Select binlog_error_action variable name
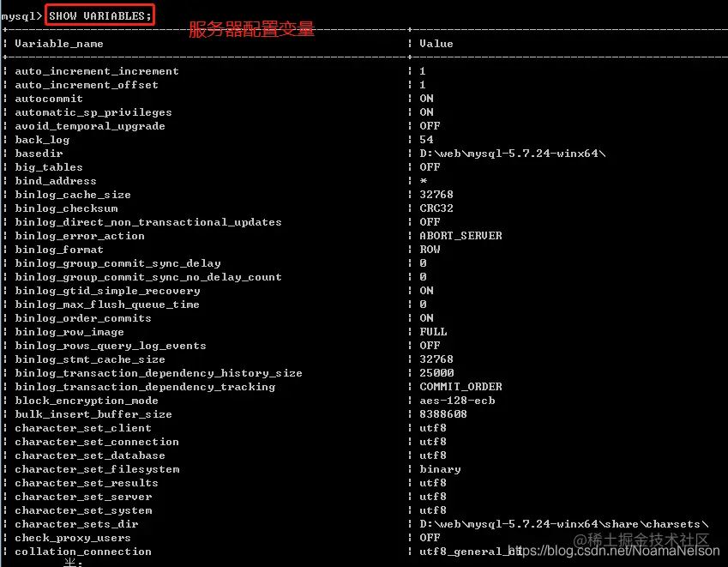Screen dimensions: 728x567 coord(80,236)
